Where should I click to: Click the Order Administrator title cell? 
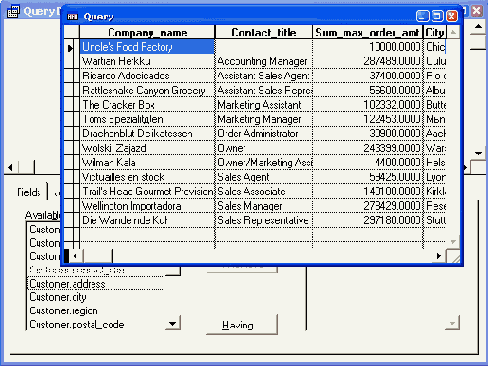264,134
